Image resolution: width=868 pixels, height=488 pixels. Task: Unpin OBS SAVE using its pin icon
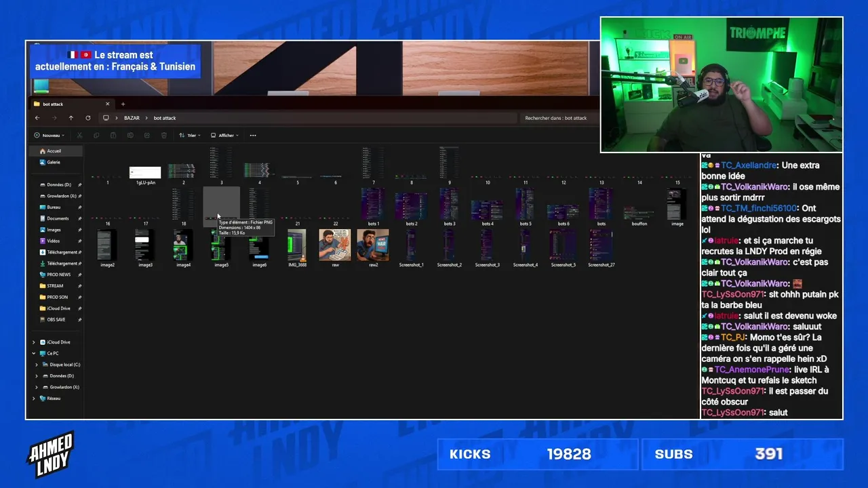tap(79, 319)
